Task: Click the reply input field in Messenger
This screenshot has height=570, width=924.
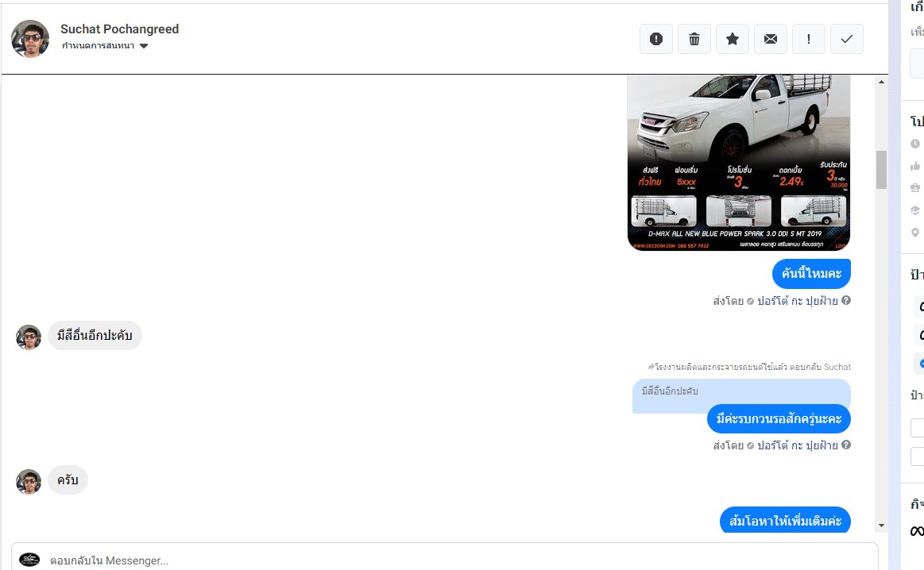Action: tap(444, 560)
